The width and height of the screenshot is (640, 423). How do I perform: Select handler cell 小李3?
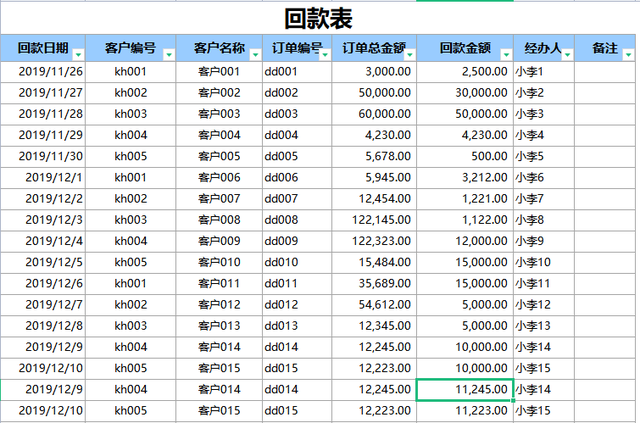point(544,114)
